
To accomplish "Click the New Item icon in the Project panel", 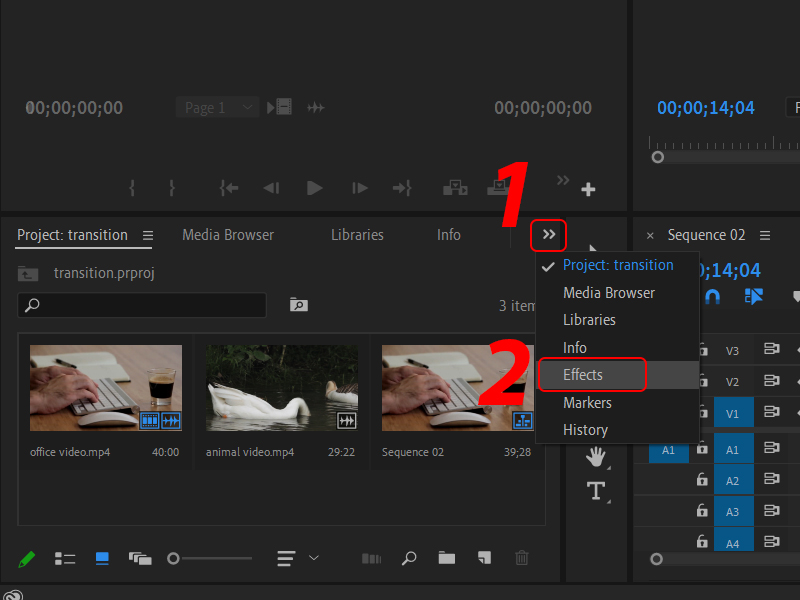I will 485,558.
